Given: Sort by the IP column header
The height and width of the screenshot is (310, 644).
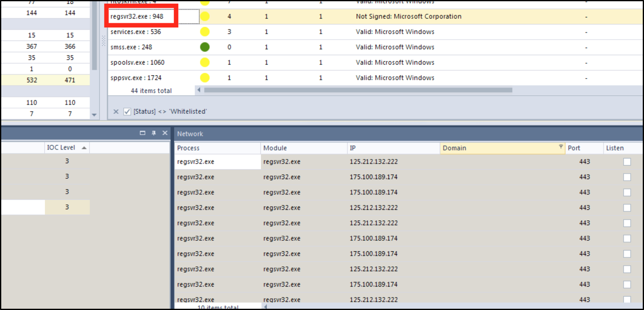Looking at the screenshot, I should point(392,148).
